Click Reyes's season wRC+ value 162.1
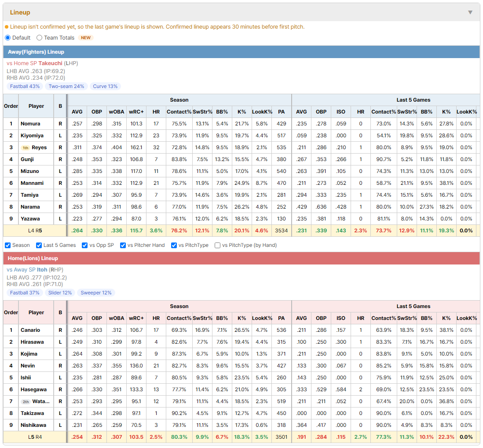483x448 pixels. [136, 147]
